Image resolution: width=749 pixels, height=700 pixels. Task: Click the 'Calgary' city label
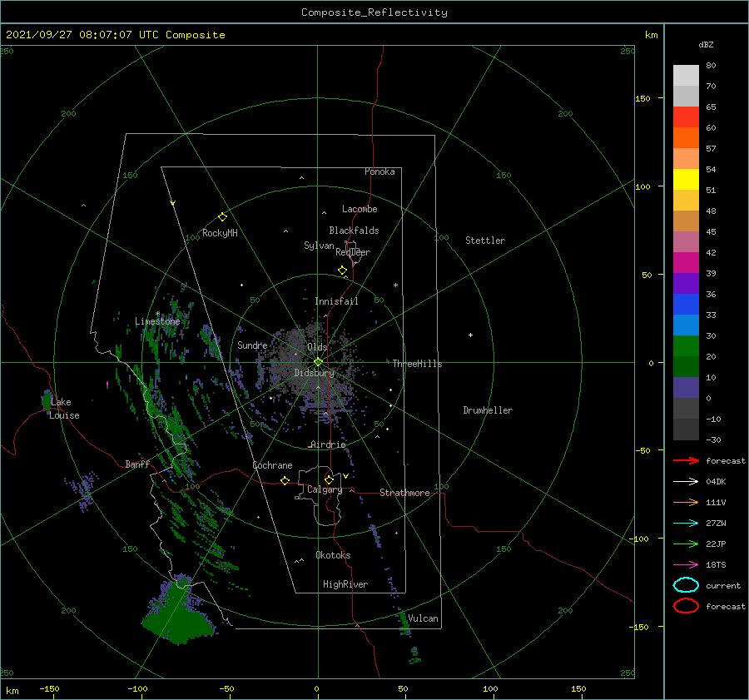[x=325, y=489]
